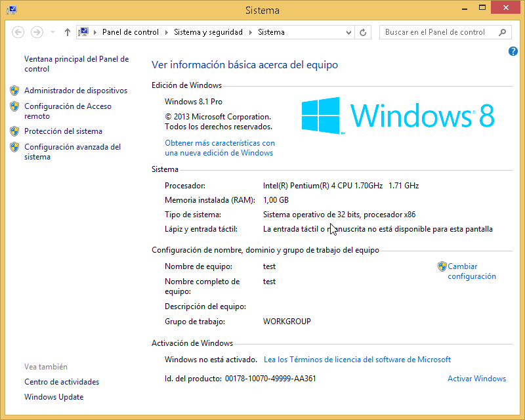The height and width of the screenshot is (420, 525).
Task: Click Cambiar configuración link
Action: (472, 271)
